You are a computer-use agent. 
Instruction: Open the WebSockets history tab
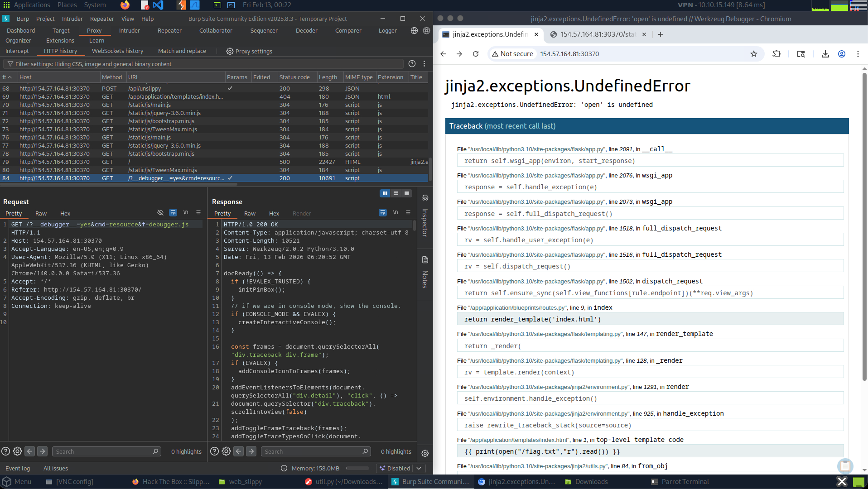117,51
